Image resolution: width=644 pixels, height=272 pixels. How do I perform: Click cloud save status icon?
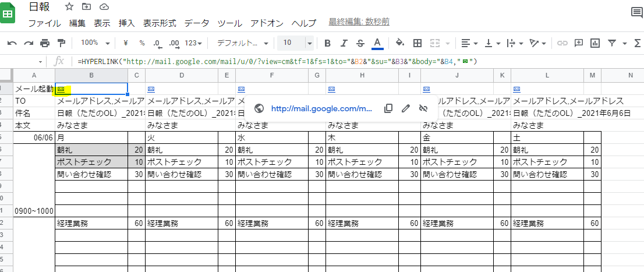[x=104, y=6]
